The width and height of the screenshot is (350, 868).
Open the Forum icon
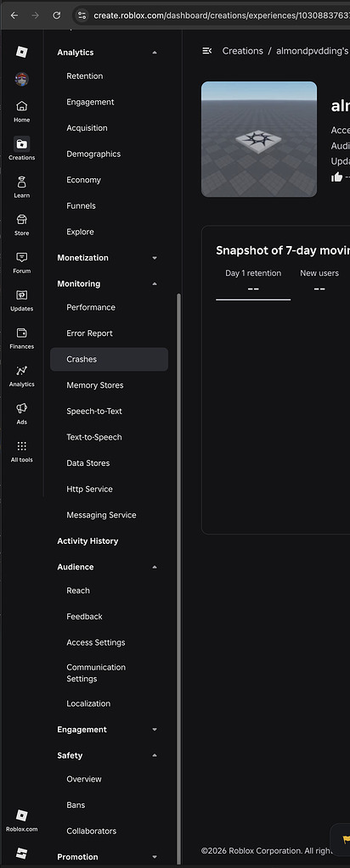21,262
